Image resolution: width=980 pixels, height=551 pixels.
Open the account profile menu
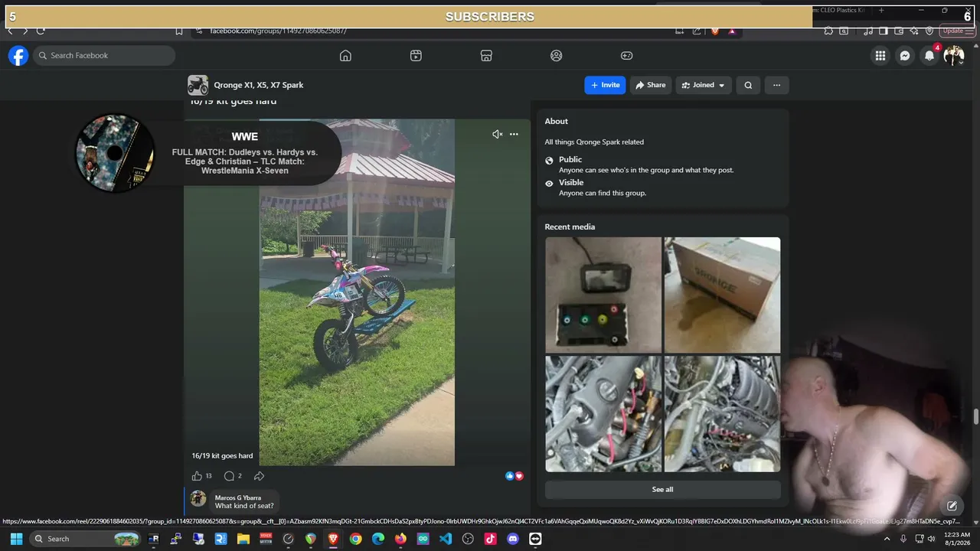pos(954,55)
